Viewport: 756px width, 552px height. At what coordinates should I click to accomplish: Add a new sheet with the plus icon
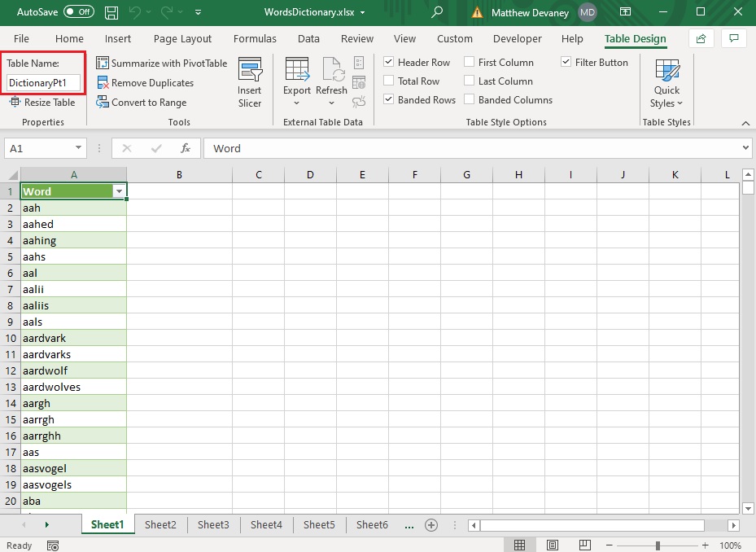click(431, 525)
